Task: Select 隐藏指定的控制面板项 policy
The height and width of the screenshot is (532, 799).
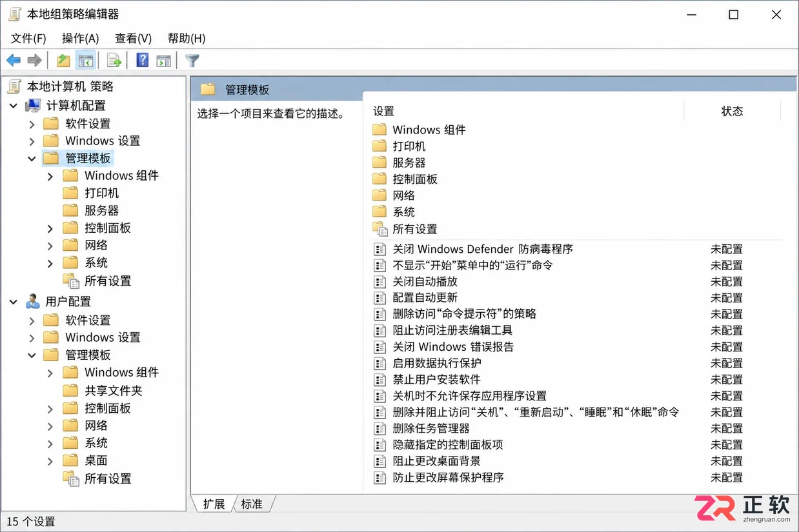Action: pyautogui.click(x=448, y=444)
